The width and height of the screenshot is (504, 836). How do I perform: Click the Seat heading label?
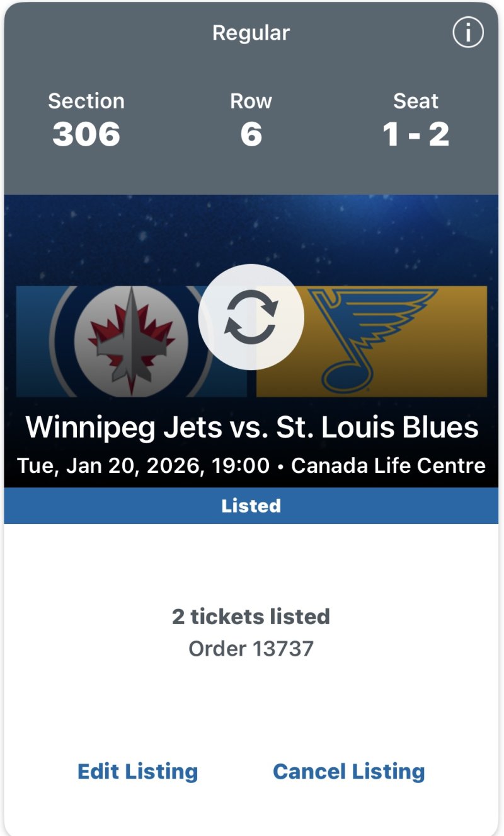(416, 101)
